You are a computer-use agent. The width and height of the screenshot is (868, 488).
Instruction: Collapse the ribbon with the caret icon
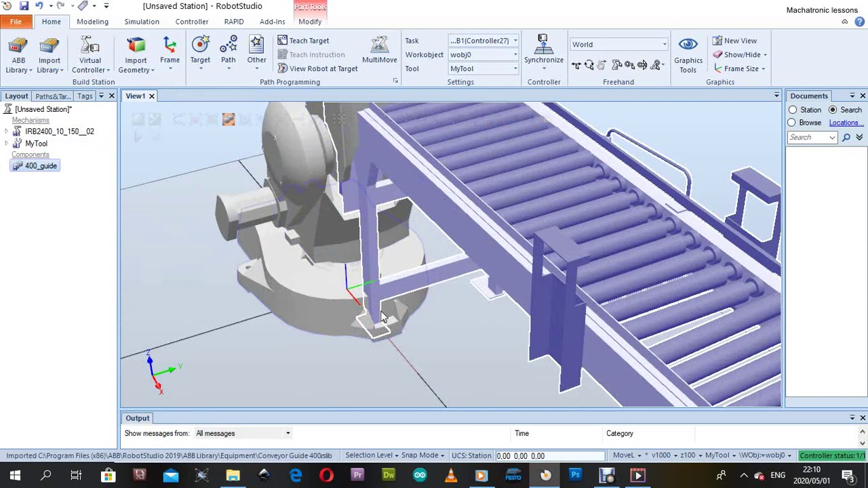(x=844, y=22)
